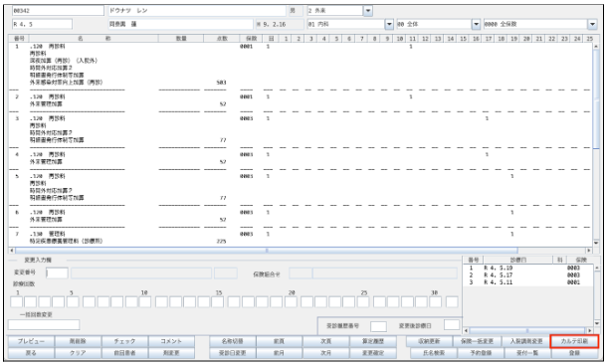Click the 保険 column header in main table

pos(251,39)
